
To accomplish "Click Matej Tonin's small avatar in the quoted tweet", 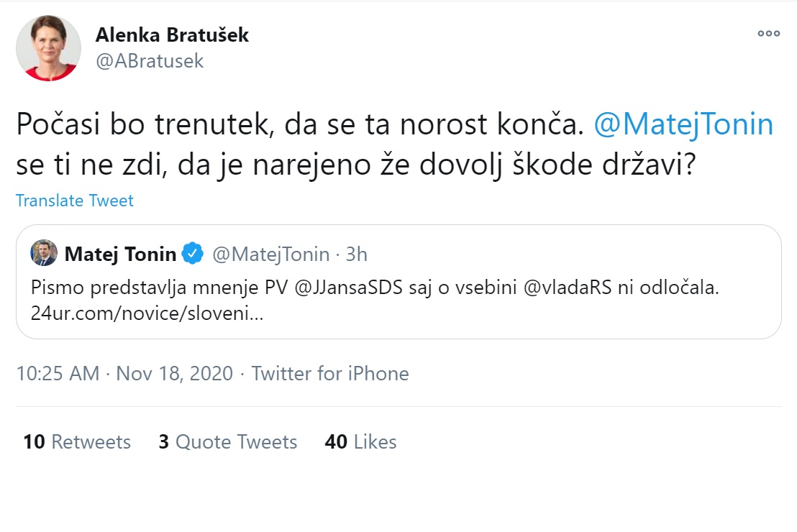I will point(44,254).
